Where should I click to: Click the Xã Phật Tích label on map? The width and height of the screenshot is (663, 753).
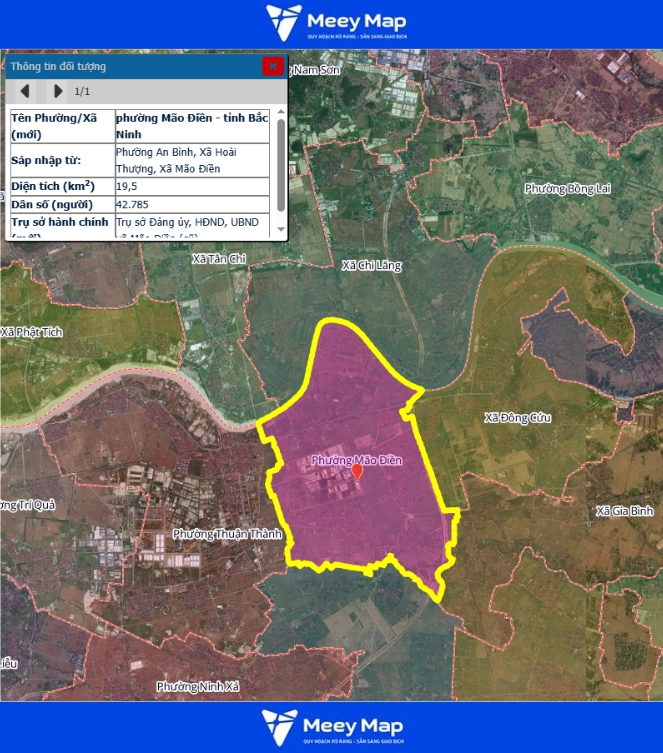pyautogui.click(x=31, y=332)
